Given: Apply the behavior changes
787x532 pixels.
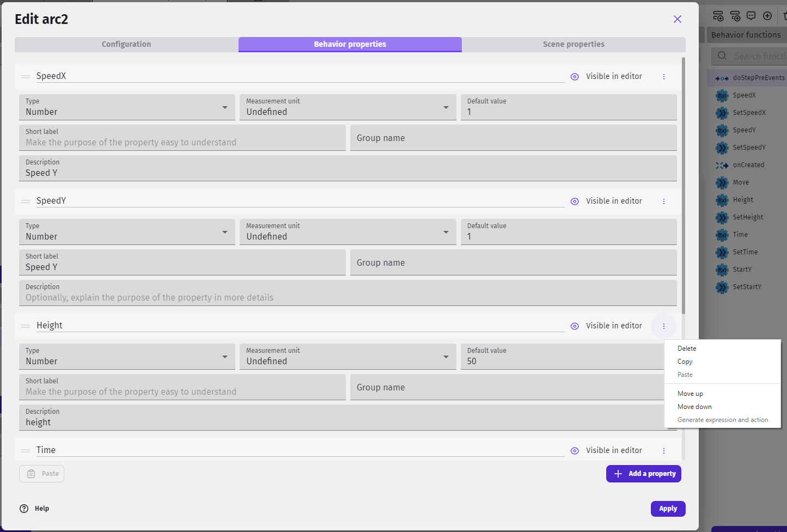Looking at the screenshot, I should (668, 508).
